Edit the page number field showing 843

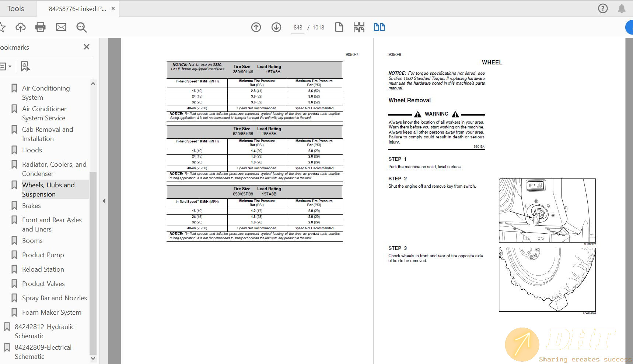point(298,28)
